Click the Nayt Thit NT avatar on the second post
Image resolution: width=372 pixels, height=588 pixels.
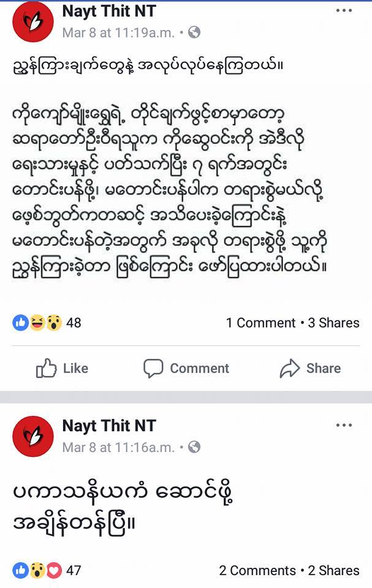[33, 437]
